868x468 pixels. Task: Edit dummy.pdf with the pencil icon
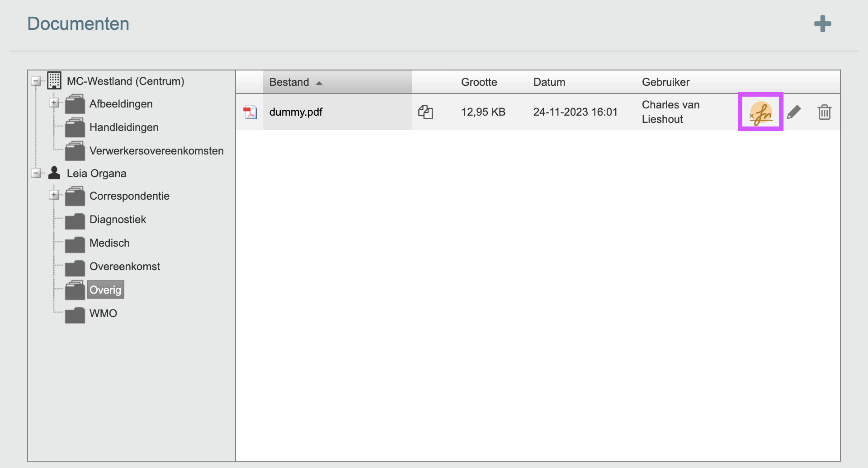793,112
